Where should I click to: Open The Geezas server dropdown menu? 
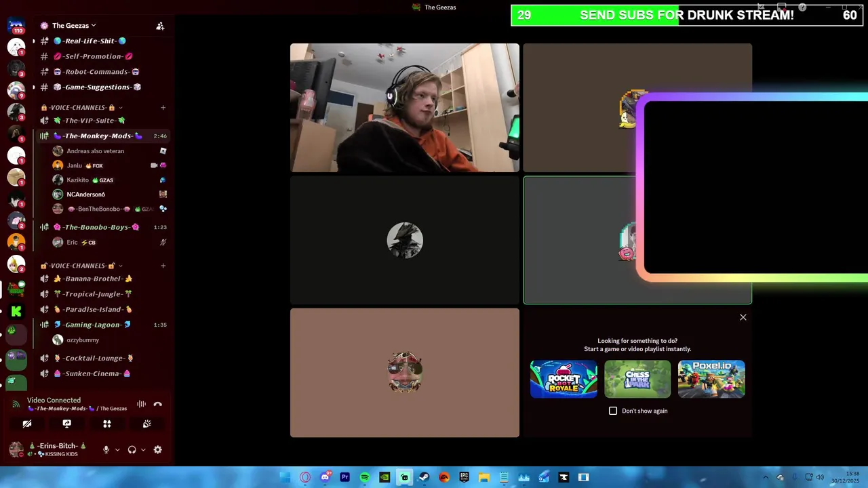74,26
